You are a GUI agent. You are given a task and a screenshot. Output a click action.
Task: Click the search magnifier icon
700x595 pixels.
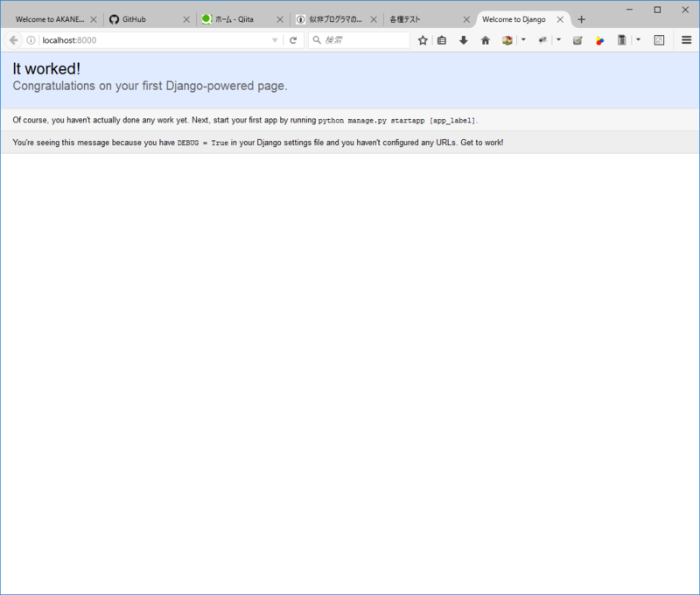click(317, 40)
